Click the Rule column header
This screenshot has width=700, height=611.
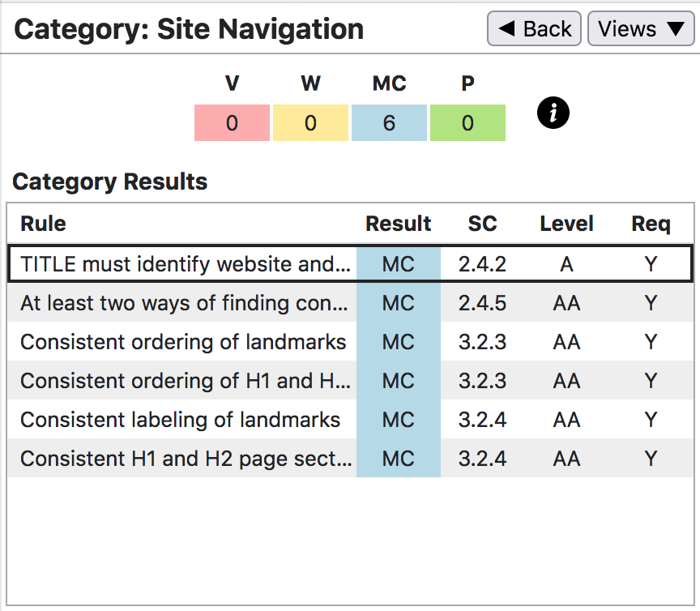pyautogui.click(x=44, y=224)
